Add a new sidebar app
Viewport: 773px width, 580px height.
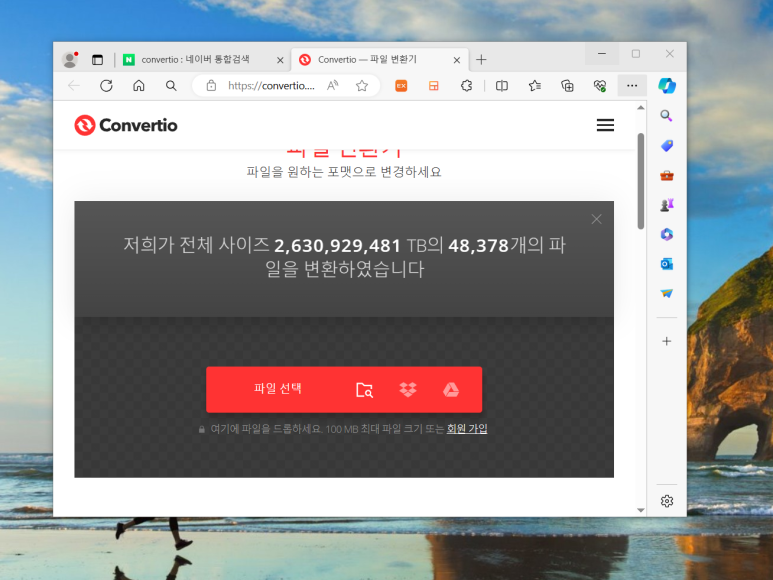pos(667,341)
